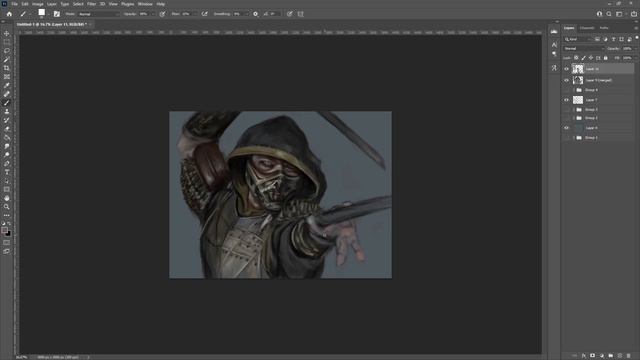Change the screen mode
Screen dimensions: 640x360
pyautogui.click(x=7, y=251)
